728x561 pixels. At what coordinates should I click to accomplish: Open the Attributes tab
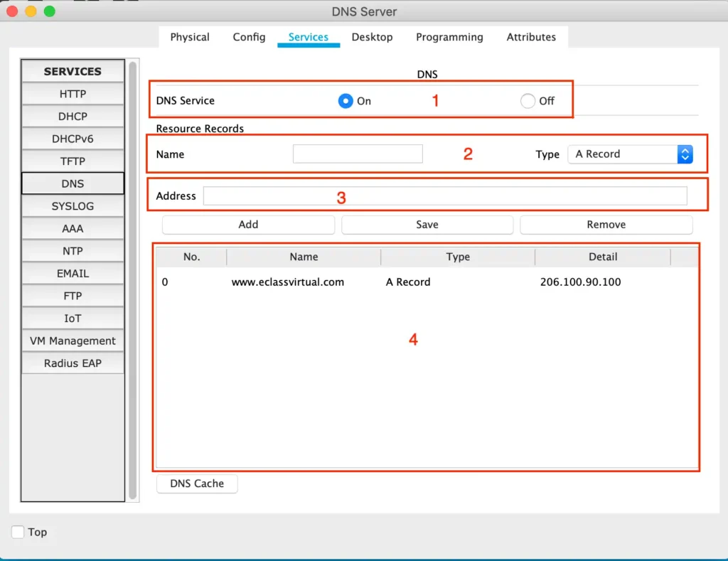pyautogui.click(x=530, y=37)
